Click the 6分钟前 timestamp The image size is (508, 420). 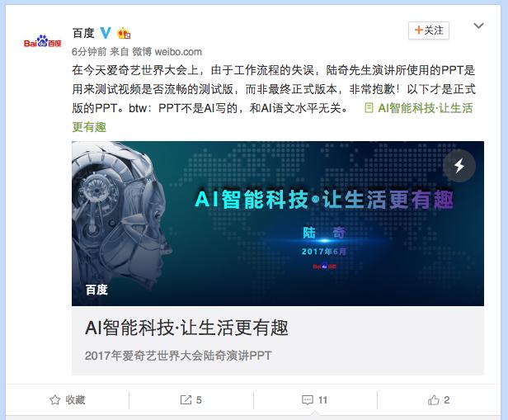coord(89,51)
